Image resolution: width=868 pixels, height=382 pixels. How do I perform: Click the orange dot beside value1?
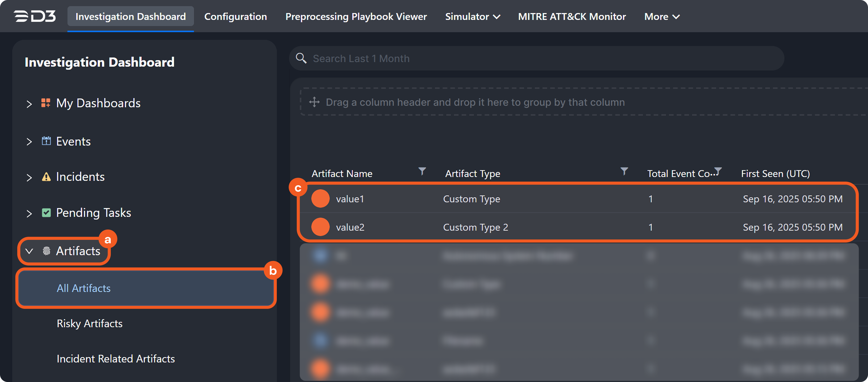pos(320,199)
